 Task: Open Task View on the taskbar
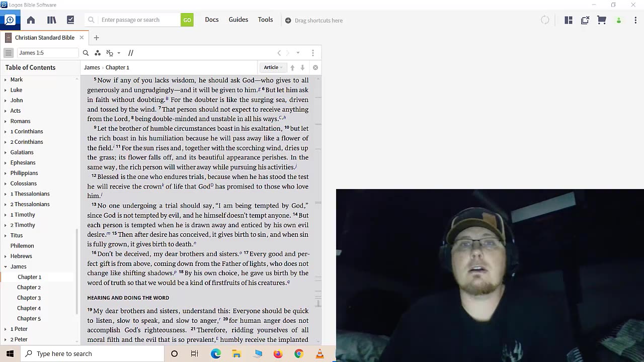pos(195,354)
